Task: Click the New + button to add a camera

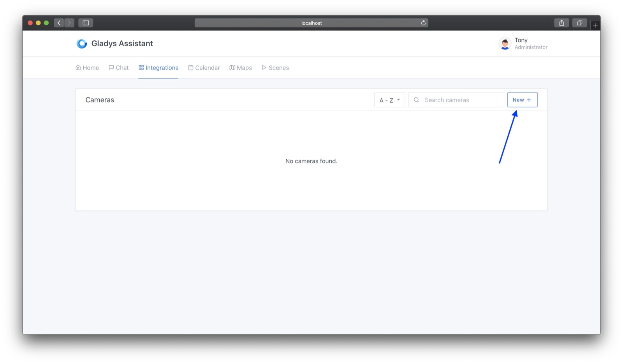Action: (x=522, y=100)
